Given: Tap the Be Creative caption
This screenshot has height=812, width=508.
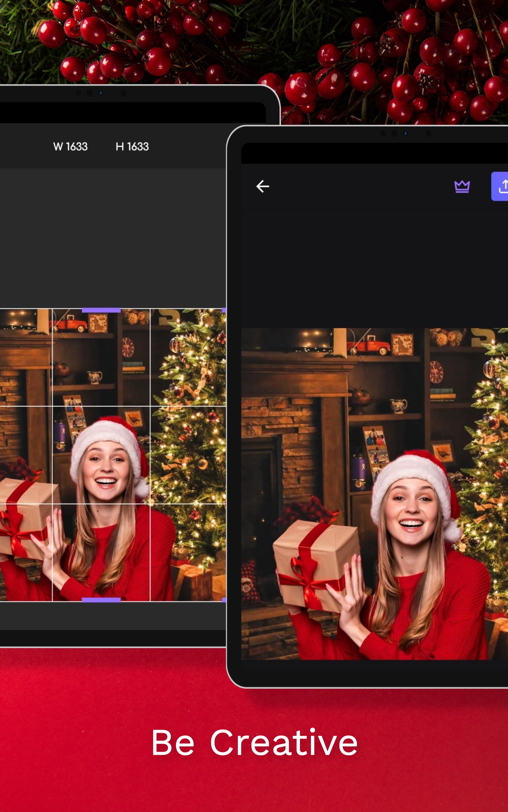Looking at the screenshot, I should tap(254, 742).
